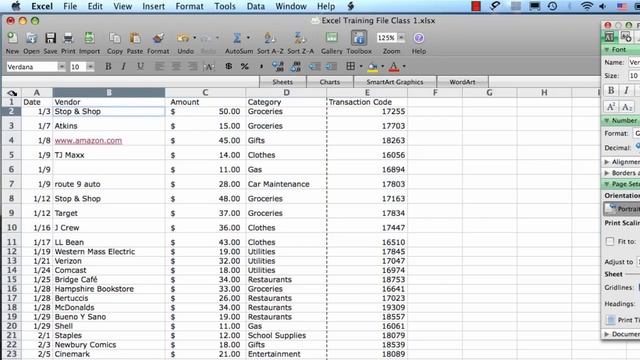
Task: Collapse the Number section in palette
Action: (607, 120)
